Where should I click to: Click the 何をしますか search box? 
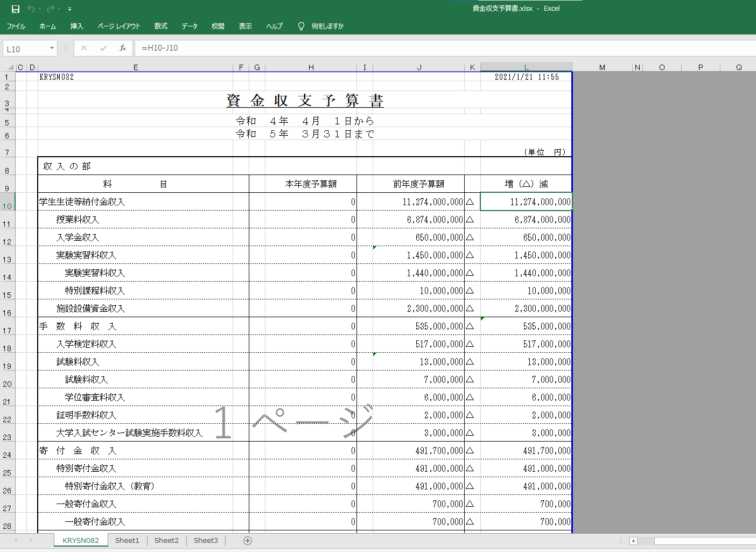click(x=327, y=26)
